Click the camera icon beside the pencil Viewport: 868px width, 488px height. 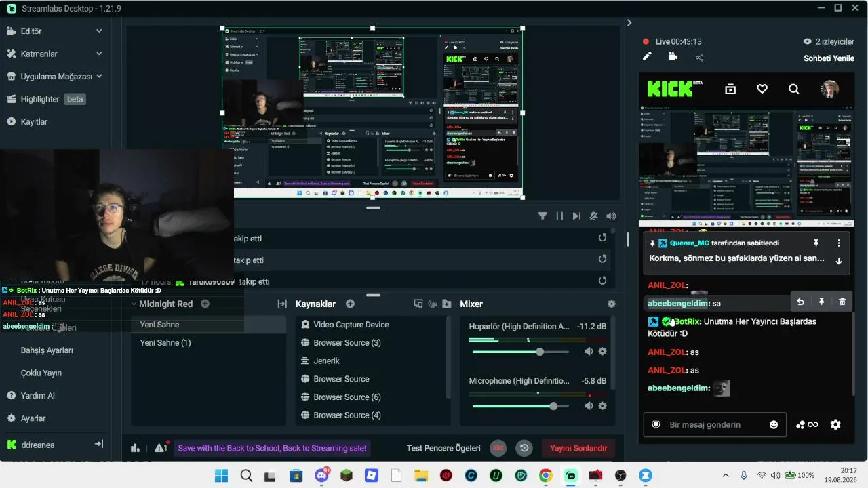click(673, 56)
